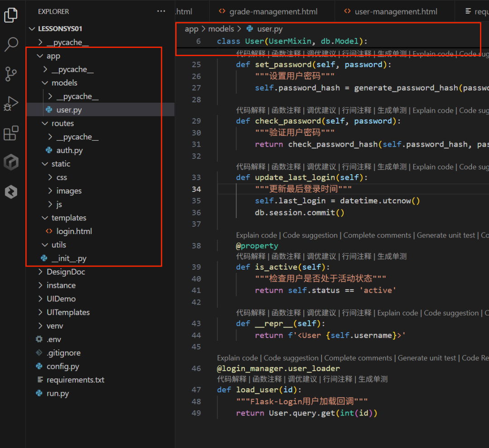489x448 pixels.
Task: Open the Run and Debug view
Action: click(11, 104)
